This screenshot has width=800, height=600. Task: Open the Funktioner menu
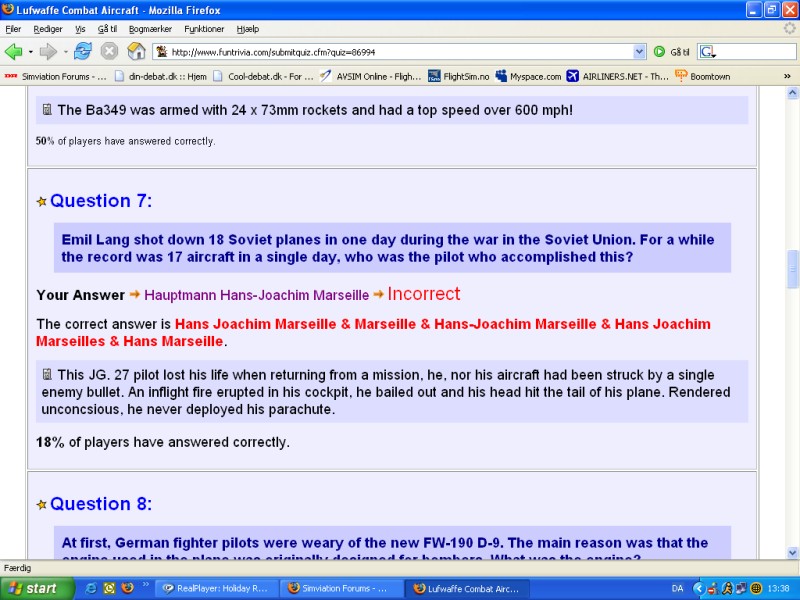204,29
